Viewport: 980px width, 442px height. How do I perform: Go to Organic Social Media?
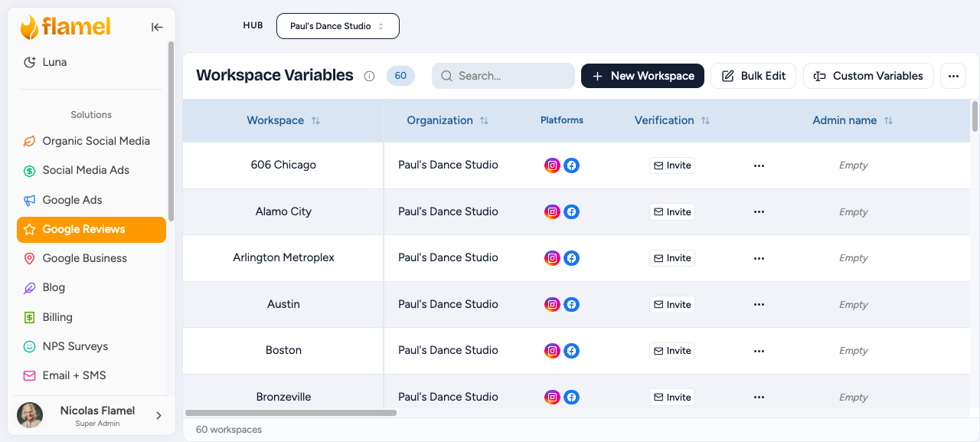pos(91,141)
